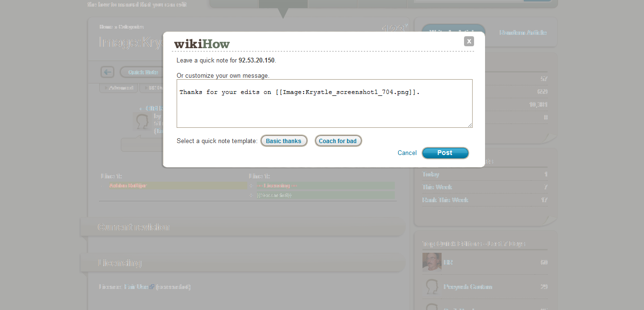This screenshot has width=644, height=310.
Task: Click the editor's silhouette avatar beside the old revision
Action: (x=142, y=122)
